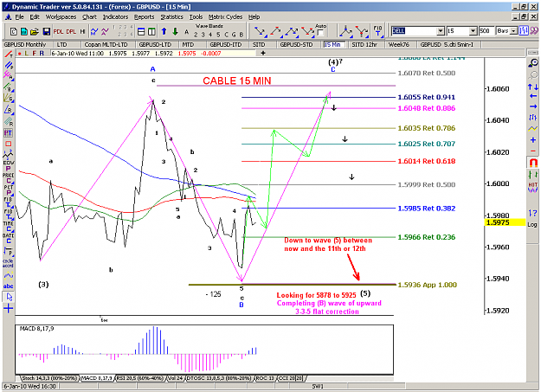Click the yellow 1.5975 price marker
541x392 pixels.
coord(505,222)
